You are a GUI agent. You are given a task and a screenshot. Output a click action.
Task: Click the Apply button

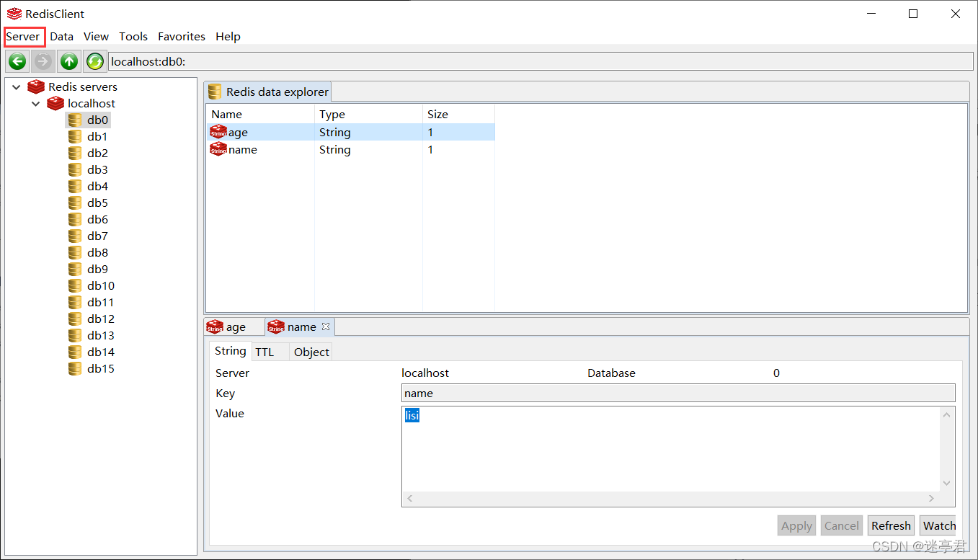click(796, 525)
